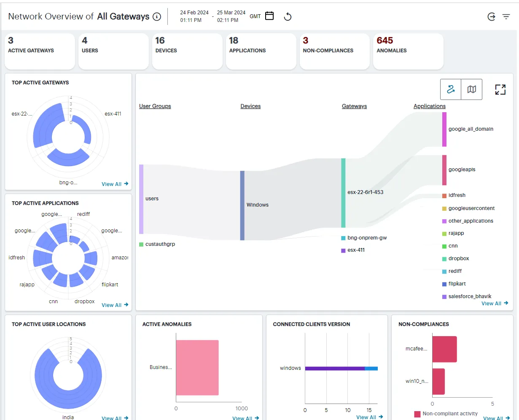Click the idfresh orange legend swatch

click(x=444, y=196)
